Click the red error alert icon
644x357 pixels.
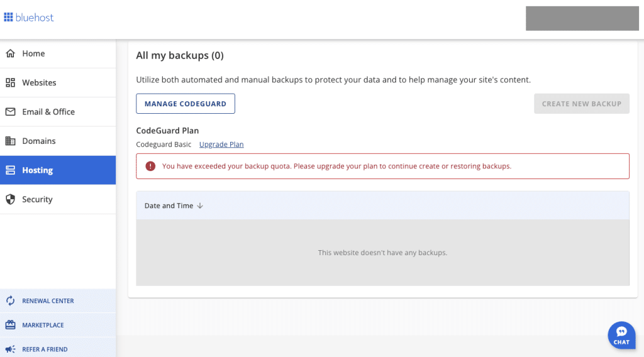(x=150, y=167)
